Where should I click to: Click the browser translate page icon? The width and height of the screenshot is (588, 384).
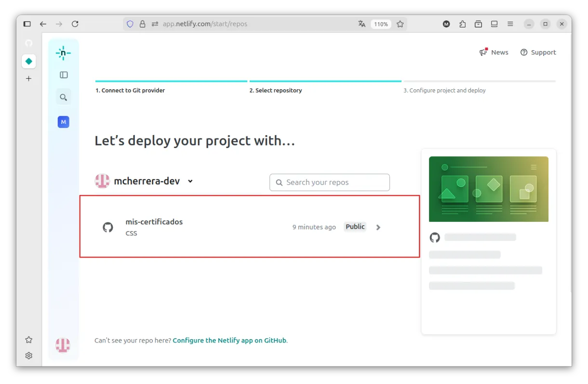pos(362,24)
